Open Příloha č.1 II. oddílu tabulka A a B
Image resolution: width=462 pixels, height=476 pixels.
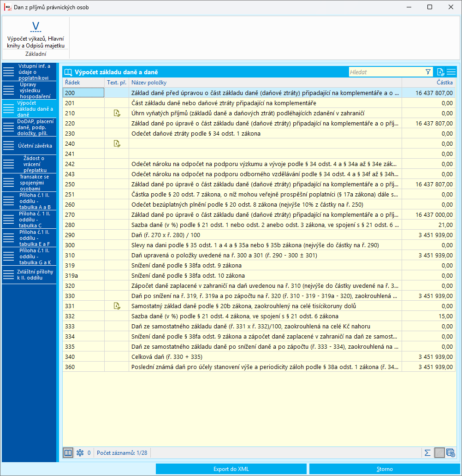29,201
